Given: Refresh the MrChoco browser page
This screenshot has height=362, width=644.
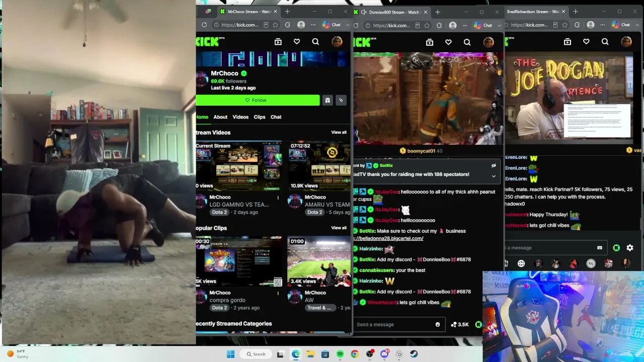Looking at the screenshot, I should point(204,25).
